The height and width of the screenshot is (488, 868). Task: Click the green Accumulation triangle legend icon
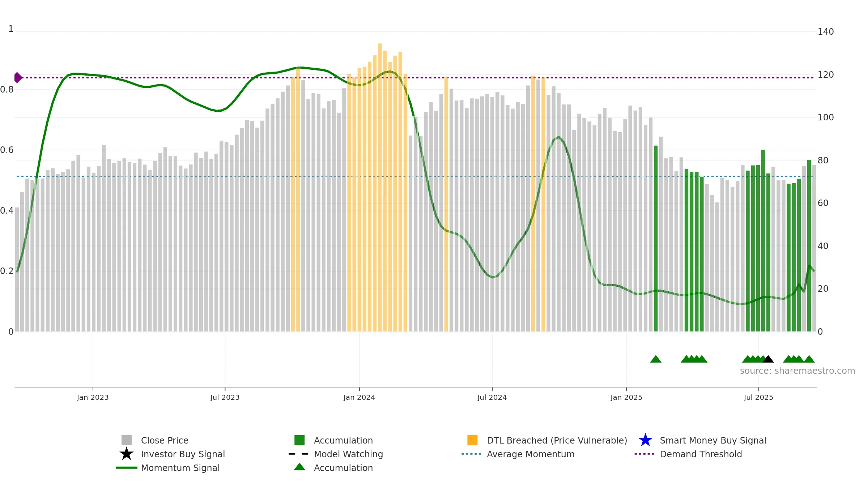299,467
